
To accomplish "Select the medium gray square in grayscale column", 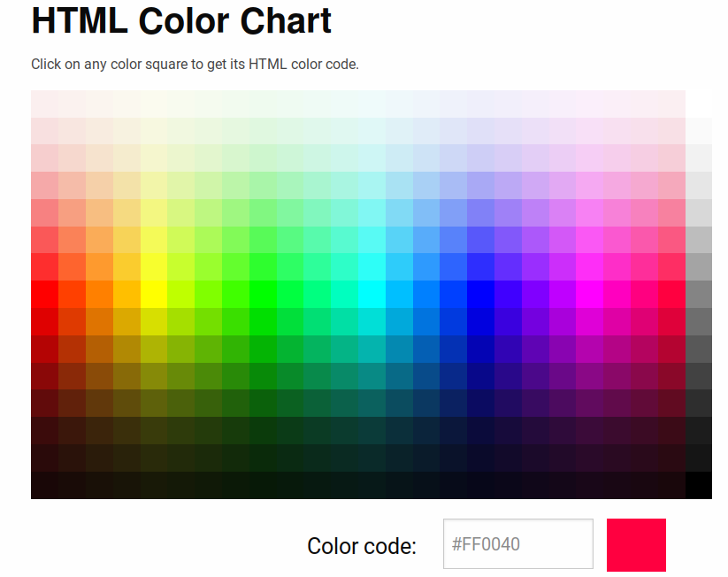I will coord(699,294).
